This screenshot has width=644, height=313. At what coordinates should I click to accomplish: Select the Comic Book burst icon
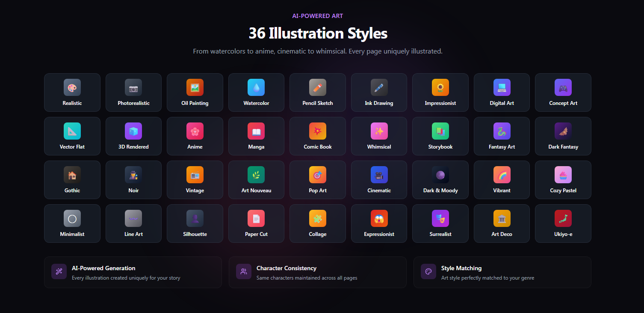click(318, 131)
